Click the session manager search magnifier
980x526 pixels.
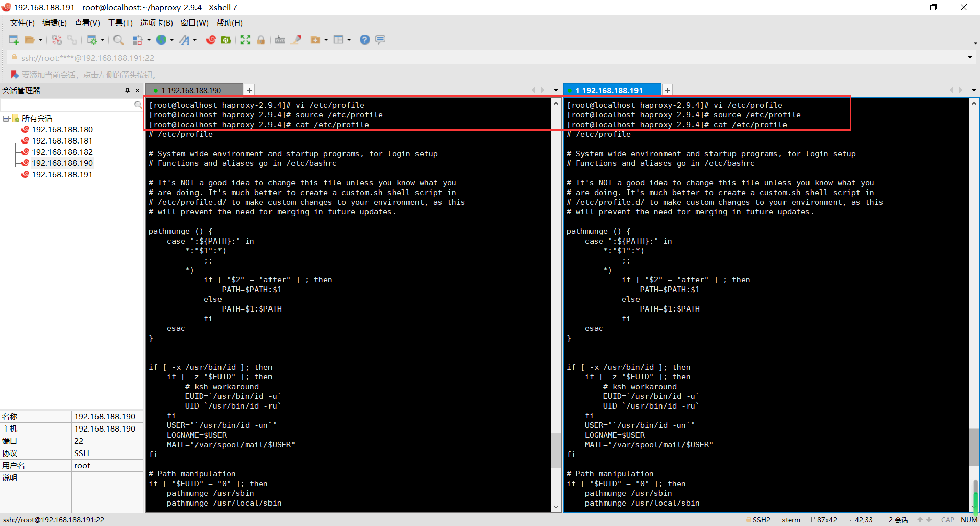[x=138, y=105]
